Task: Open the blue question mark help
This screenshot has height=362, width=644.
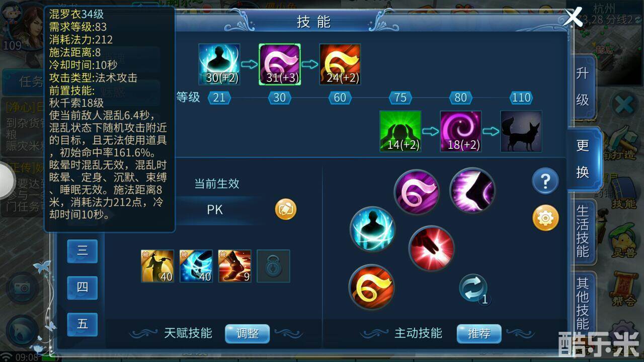Action: click(x=545, y=181)
